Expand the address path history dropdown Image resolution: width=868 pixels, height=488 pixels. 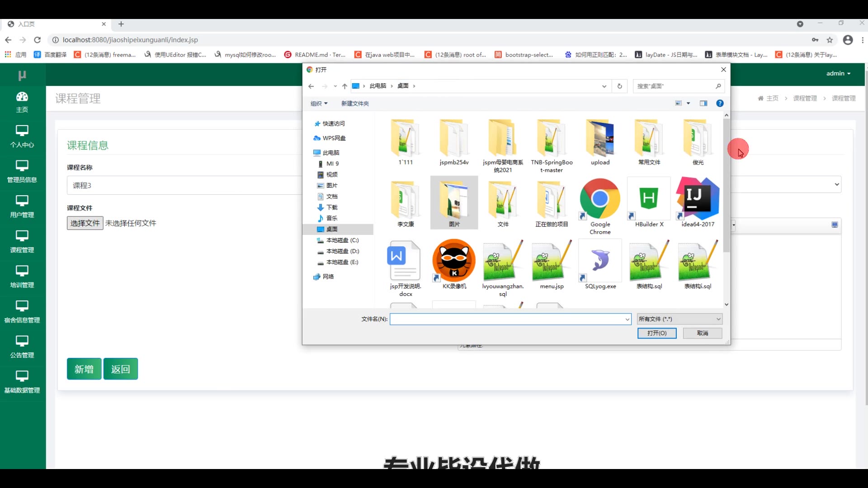pos(604,86)
